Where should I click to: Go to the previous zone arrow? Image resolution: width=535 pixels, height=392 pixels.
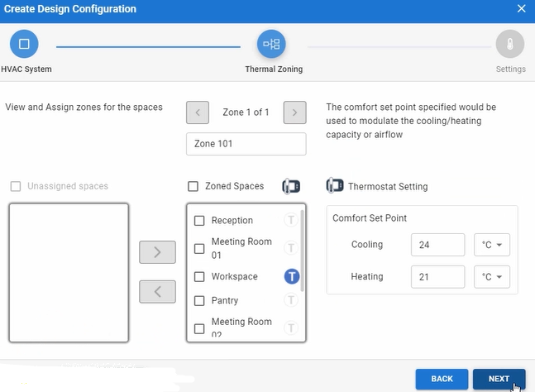(x=198, y=112)
